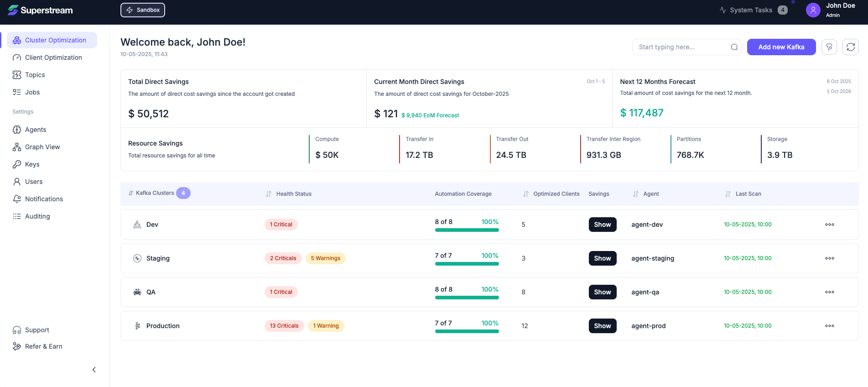Click the 2 Criticals badge on Staging
This screenshot has height=387, width=868.
click(x=283, y=258)
